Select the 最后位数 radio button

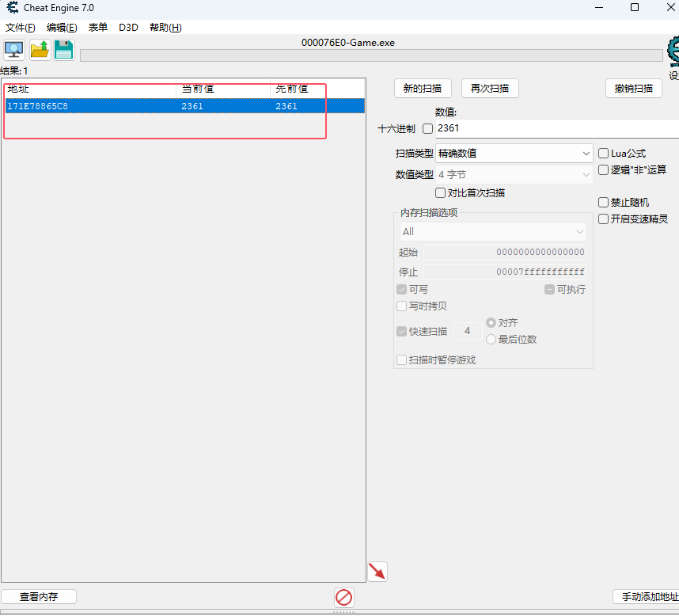point(491,340)
